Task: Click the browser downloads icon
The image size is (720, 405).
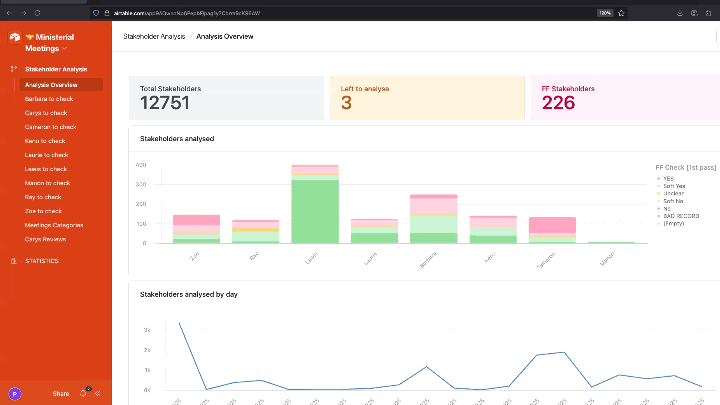Action: point(680,13)
